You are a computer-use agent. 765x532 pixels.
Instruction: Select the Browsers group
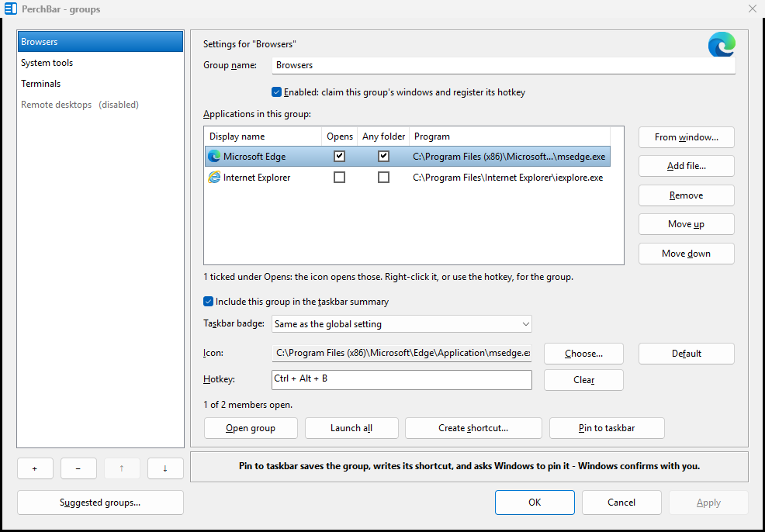[101, 42]
